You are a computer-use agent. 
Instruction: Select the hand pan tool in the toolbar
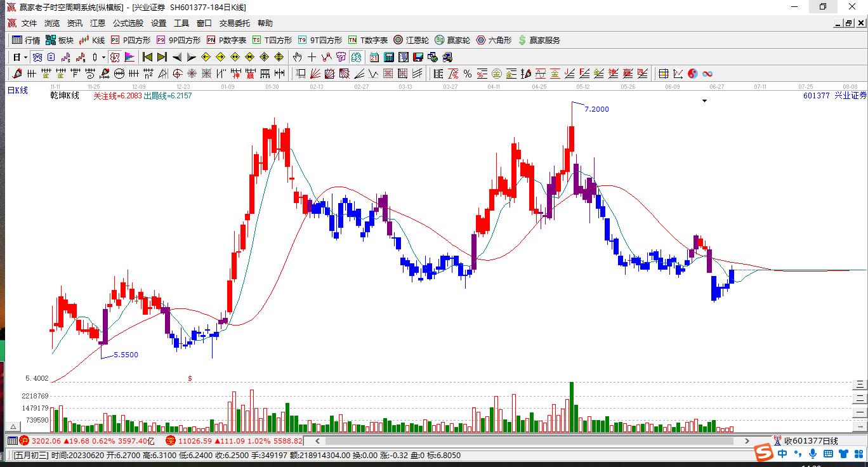297,56
